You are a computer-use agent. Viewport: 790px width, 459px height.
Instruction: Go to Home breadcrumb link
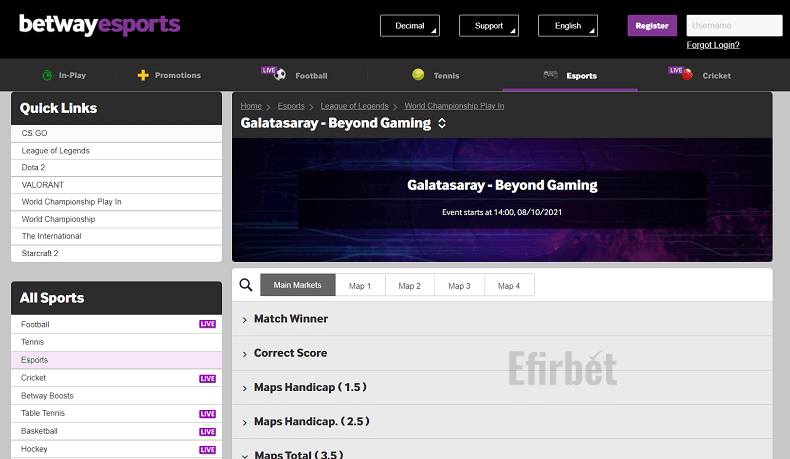tap(251, 106)
